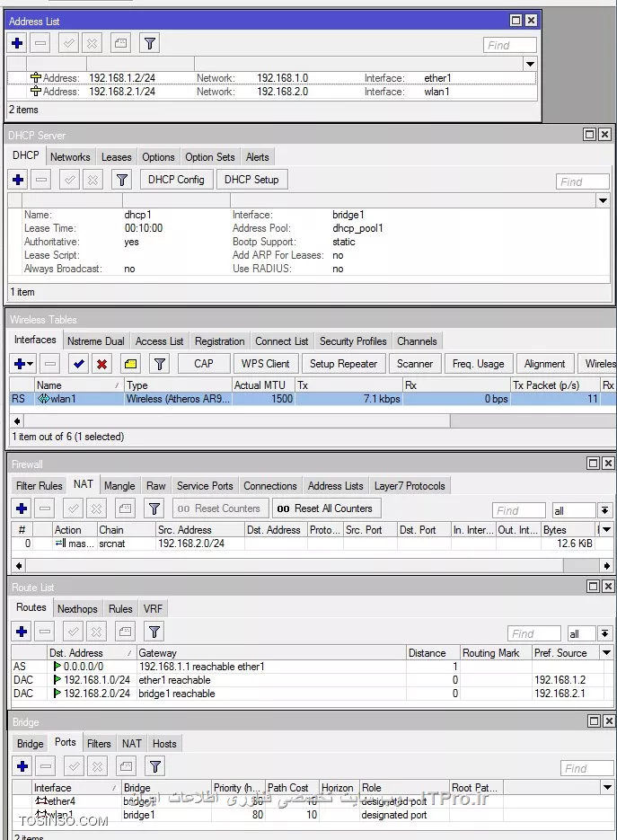
Task: Click Find field in DHCP Server window
Action: (583, 182)
